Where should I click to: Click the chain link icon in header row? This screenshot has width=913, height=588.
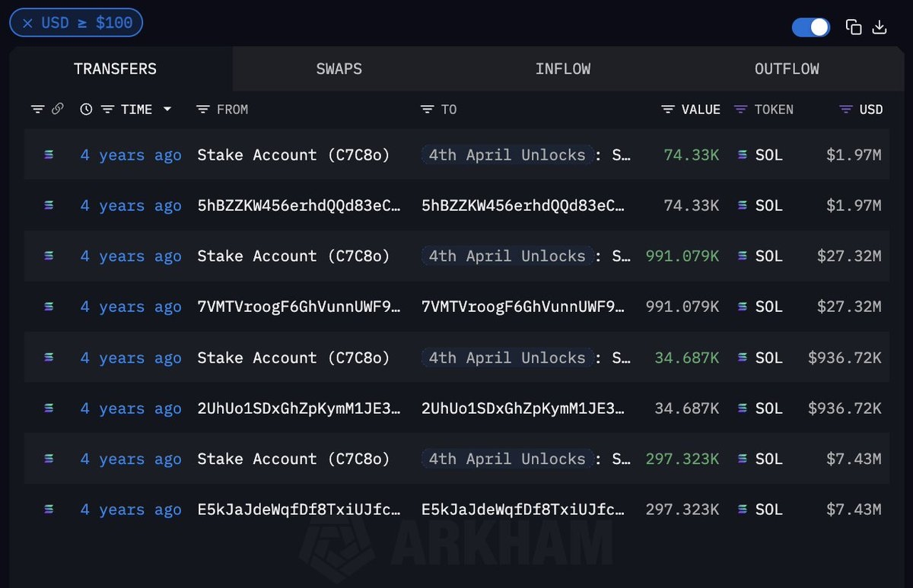point(57,110)
